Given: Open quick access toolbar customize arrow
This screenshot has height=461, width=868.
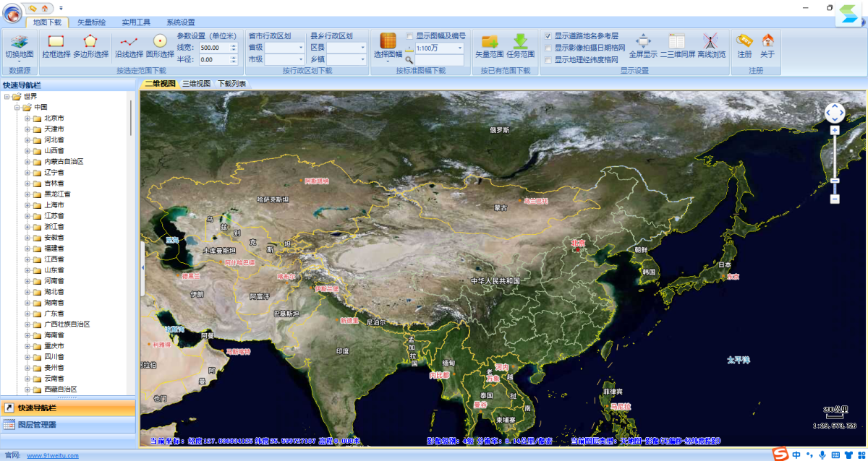Looking at the screenshot, I should (x=61, y=8).
